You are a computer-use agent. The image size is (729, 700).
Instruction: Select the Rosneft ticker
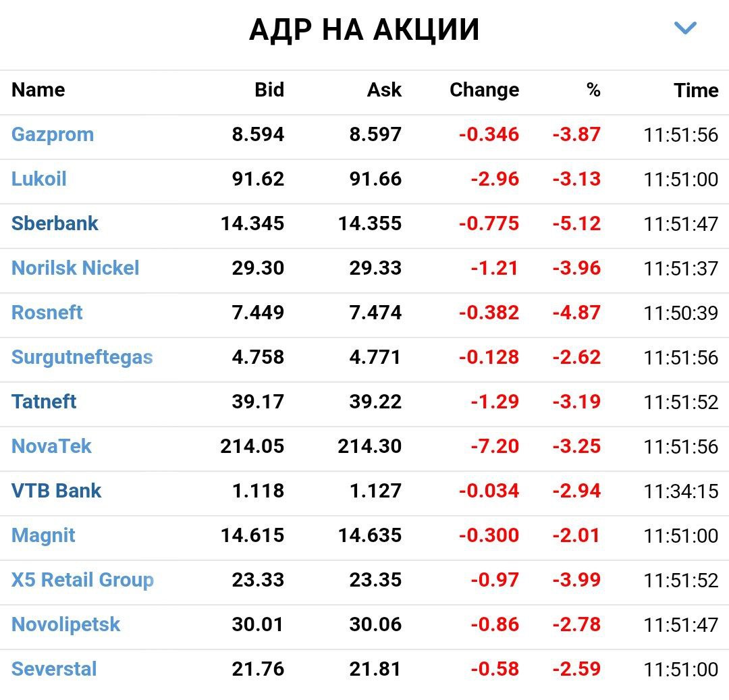47,313
